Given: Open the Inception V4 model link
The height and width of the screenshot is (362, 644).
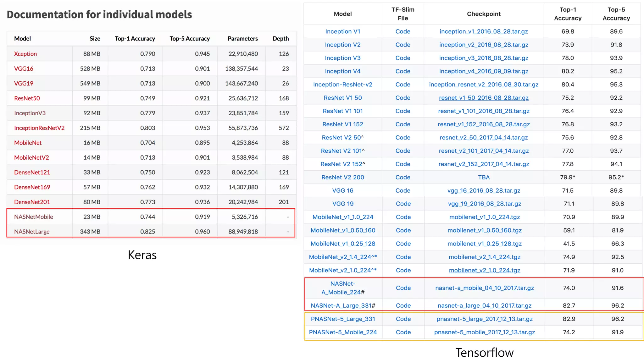Looking at the screenshot, I should coord(343,71).
